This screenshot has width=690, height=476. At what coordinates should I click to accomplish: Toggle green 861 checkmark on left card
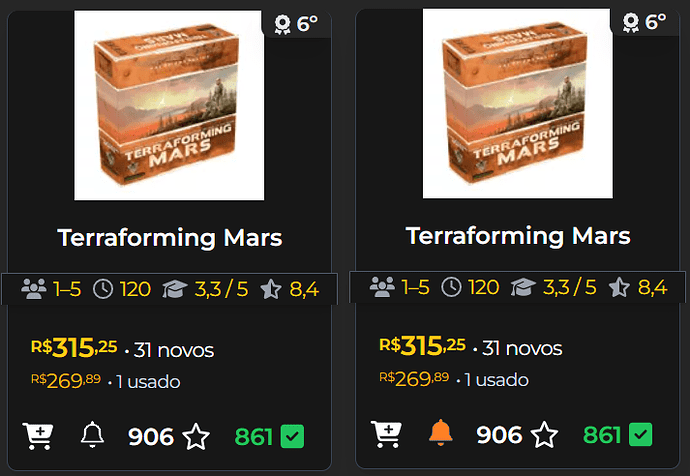click(292, 436)
